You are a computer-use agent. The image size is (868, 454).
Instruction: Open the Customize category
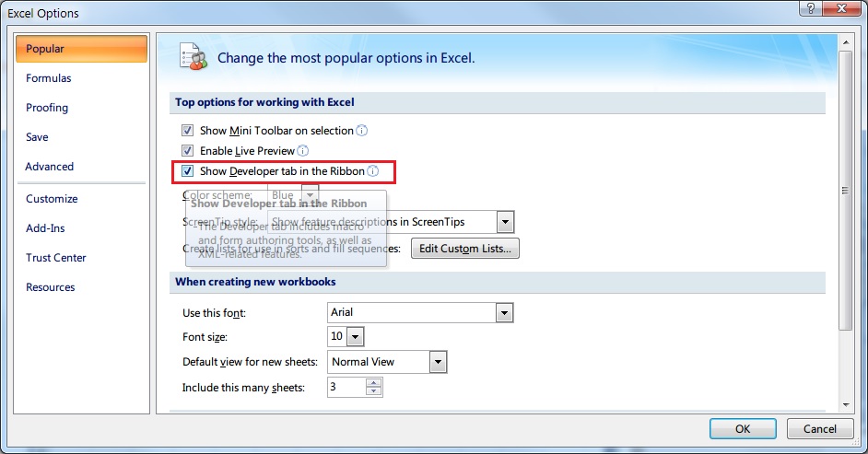52,199
